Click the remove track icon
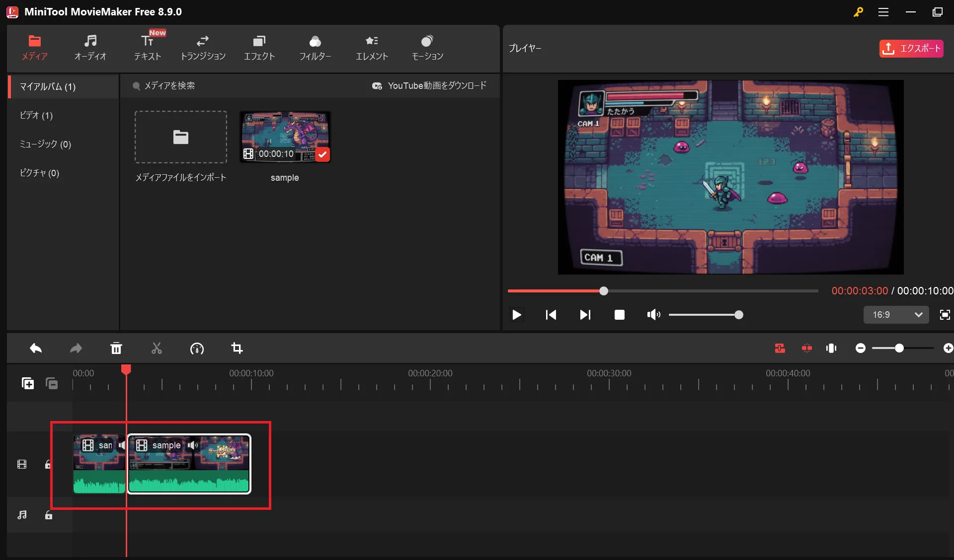Viewport: 954px width, 560px height. coord(52,383)
